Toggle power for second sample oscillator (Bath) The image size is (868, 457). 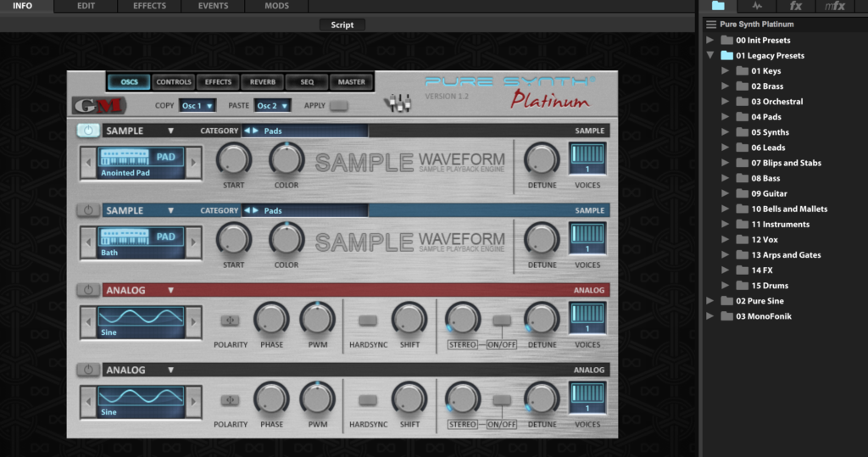pyautogui.click(x=88, y=210)
